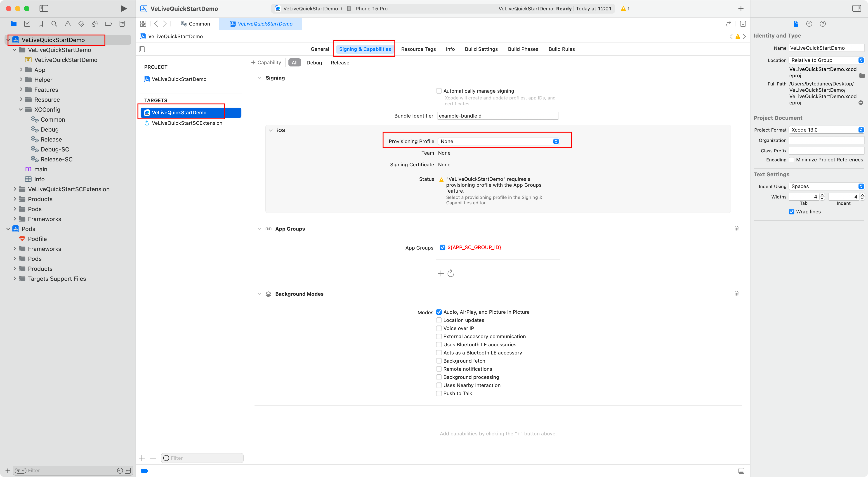
Task: Add a new app group with plus icon
Action: point(441,273)
